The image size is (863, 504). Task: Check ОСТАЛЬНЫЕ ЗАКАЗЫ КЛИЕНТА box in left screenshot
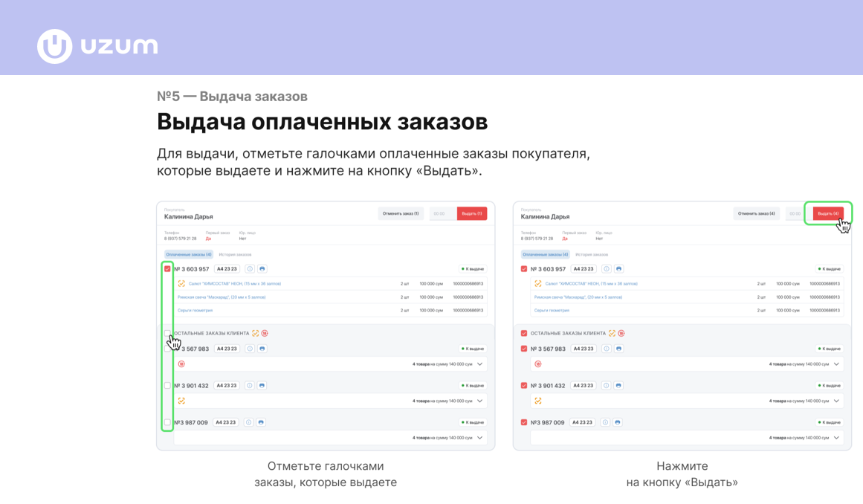167,334
